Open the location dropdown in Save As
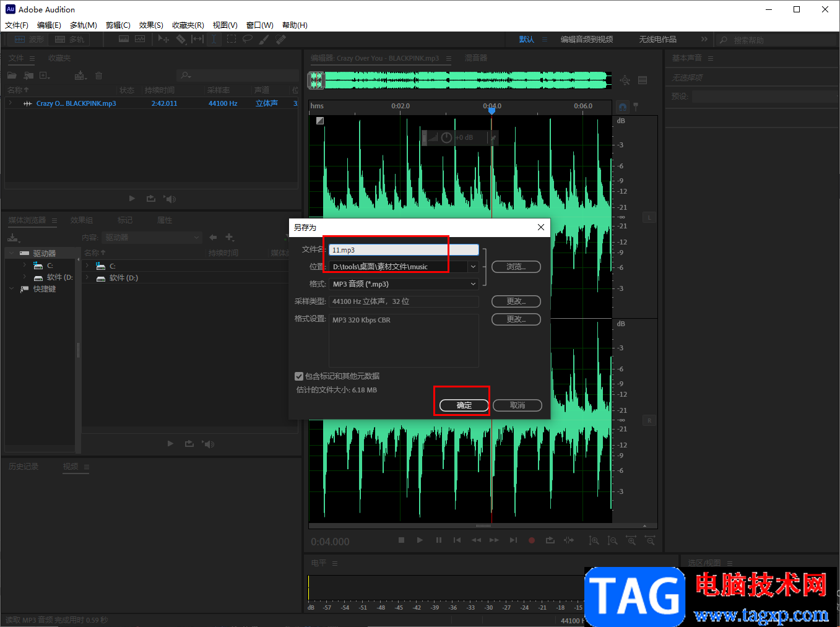Viewport: 840px width, 627px height. [x=473, y=267]
